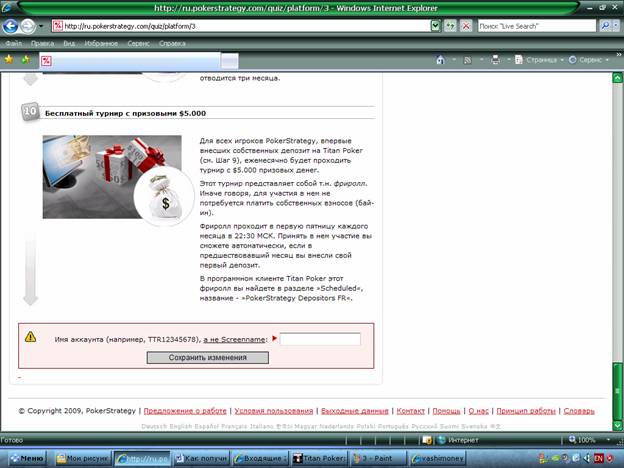Open the Контакт footer link
This screenshot has height=468, width=624.
(411, 411)
